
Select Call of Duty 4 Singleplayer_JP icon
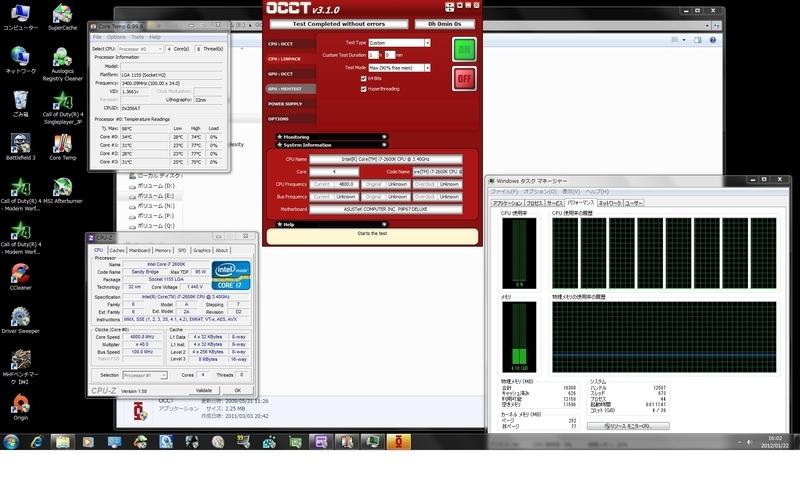click(62, 107)
